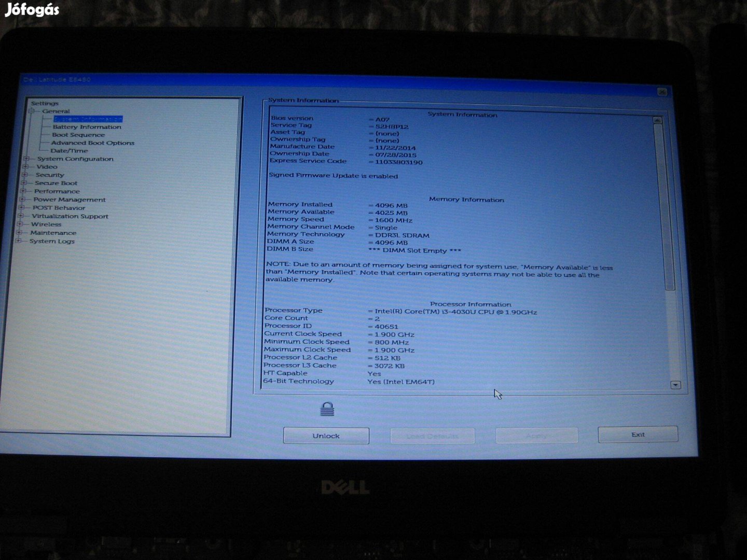Click 64-Bit Technology value Intel EM64T
747x560 pixels.
click(401, 382)
